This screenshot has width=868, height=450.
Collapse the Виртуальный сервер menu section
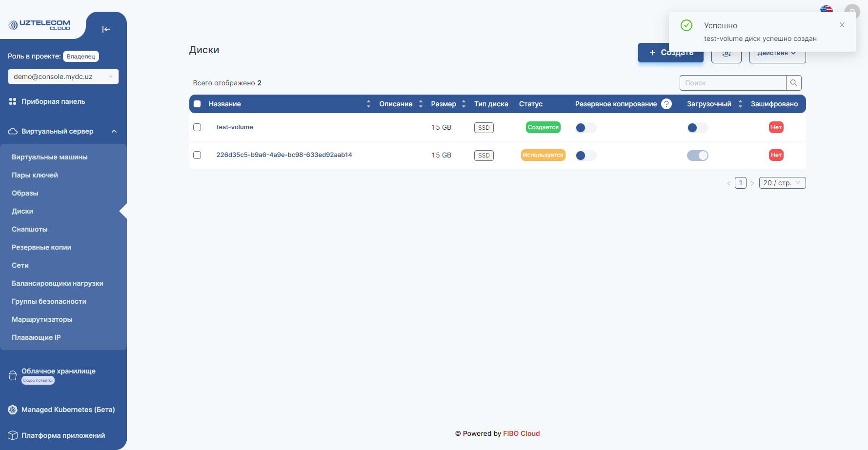[114, 131]
